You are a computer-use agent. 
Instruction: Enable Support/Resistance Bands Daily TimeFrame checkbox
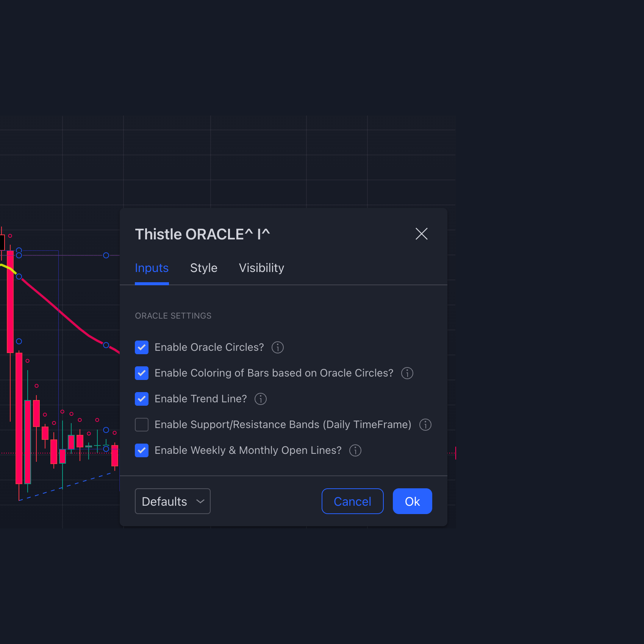click(142, 425)
